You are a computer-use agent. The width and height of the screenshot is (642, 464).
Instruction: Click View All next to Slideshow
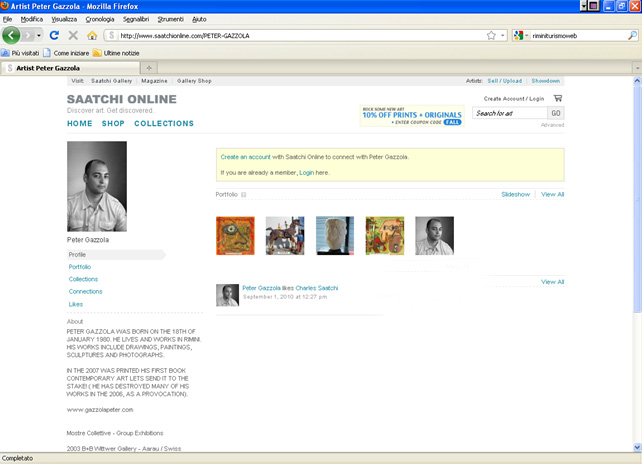tap(552, 195)
